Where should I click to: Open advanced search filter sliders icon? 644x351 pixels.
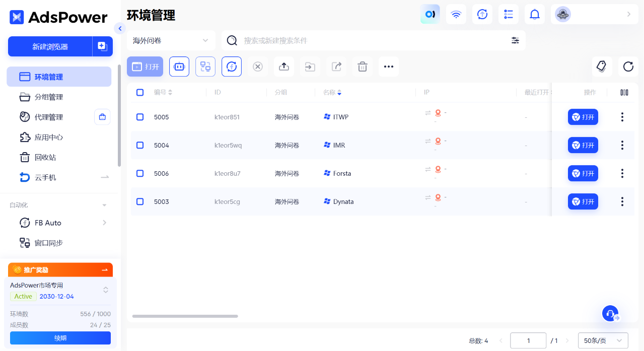(515, 40)
